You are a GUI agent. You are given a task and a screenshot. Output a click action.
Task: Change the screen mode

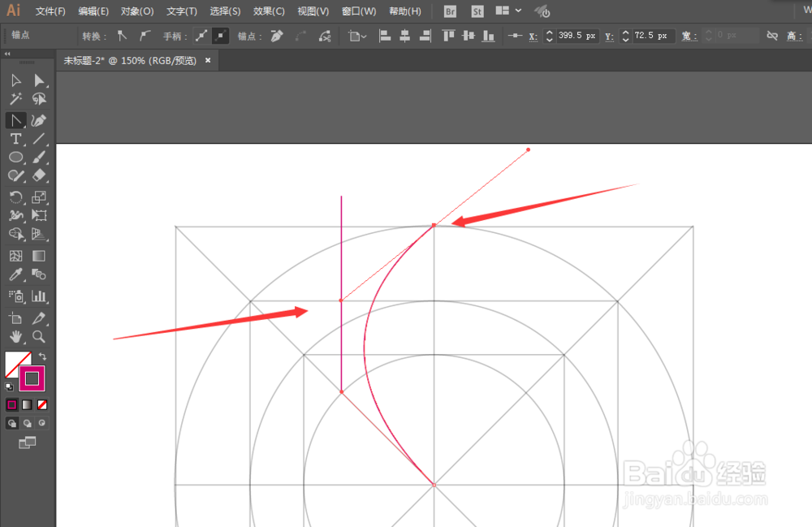point(28,443)
